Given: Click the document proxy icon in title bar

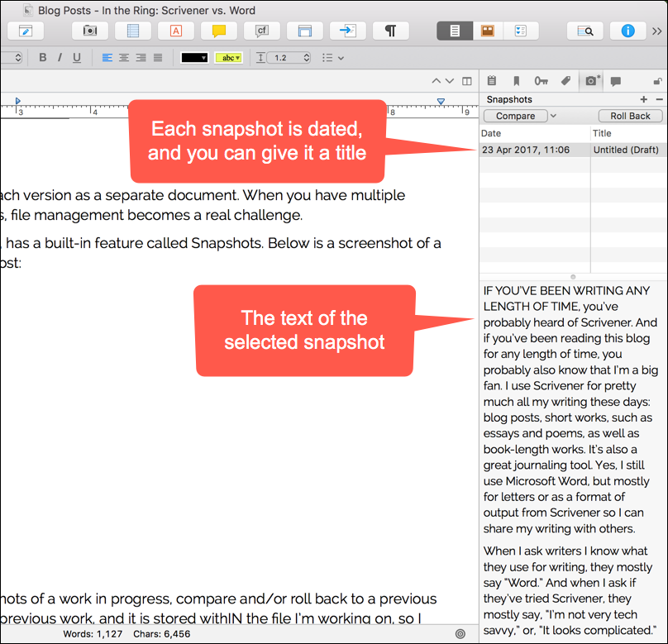Looking at the screenshot, I should pyautogui.click(x=28, y=10).
